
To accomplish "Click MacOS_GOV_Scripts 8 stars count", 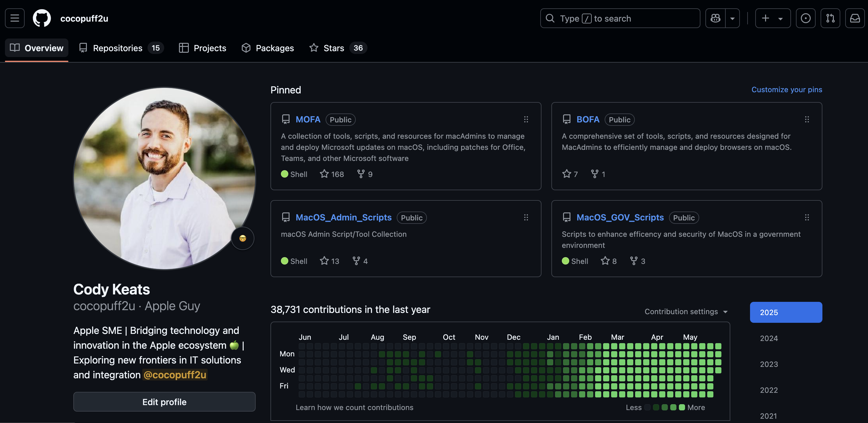I will point(609,261).
